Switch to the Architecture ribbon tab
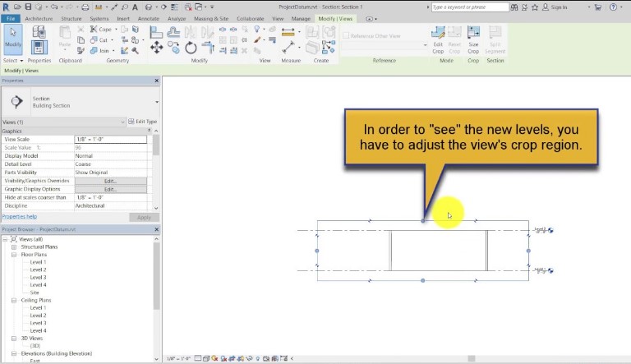 tap(39, 19)
